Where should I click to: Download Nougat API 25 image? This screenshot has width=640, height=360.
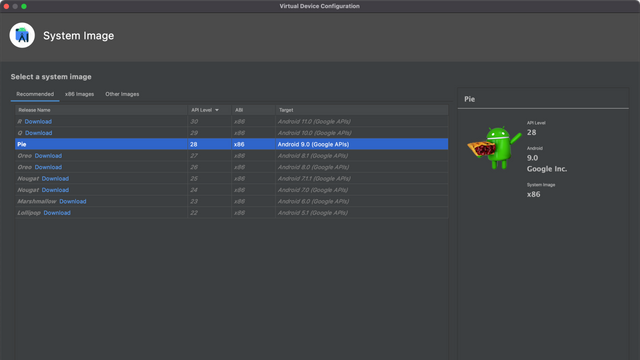(55, 179)
